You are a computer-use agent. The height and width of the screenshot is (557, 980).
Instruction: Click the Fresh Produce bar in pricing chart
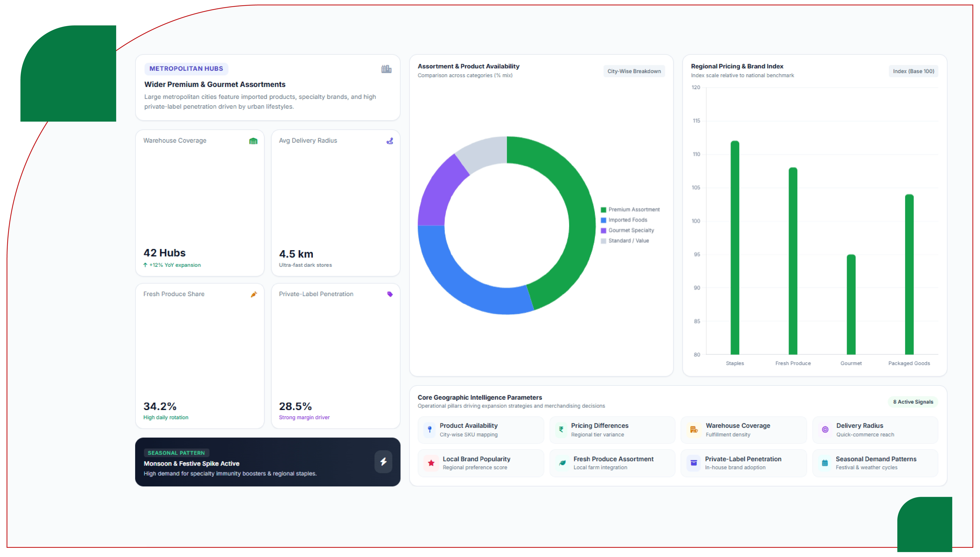(x=793, y=261)
